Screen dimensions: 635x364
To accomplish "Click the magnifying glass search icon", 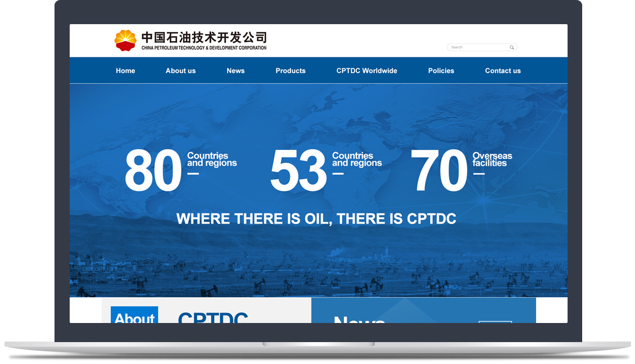I will pyautogui.click(x=511, y=47).
